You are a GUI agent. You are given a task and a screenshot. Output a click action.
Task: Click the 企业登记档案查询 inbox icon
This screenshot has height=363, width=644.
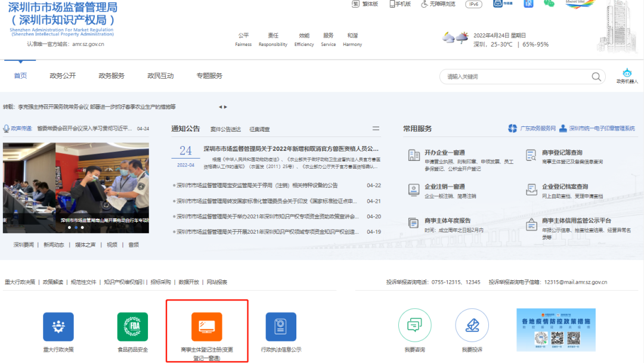pyautogui.click(x=531, y=190)
